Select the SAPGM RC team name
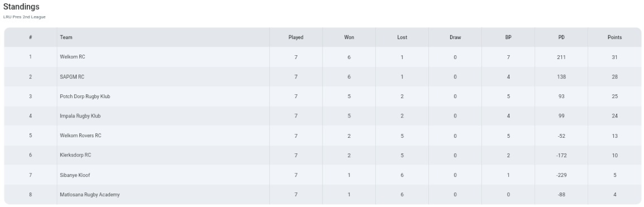Screen dimensions: 644x207 [x=72, y=77]
